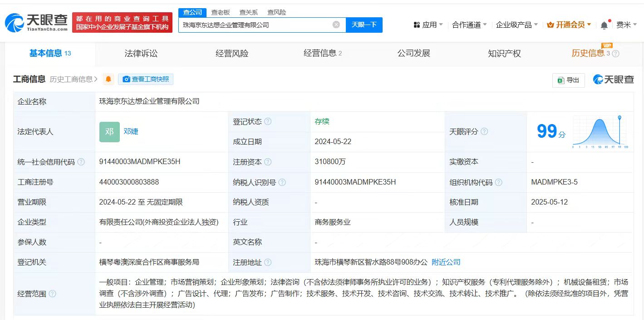The height and width of the screenshot is (320, 644).
Task: Select the 查老板 search tab
Action: [x=221, y=12]
